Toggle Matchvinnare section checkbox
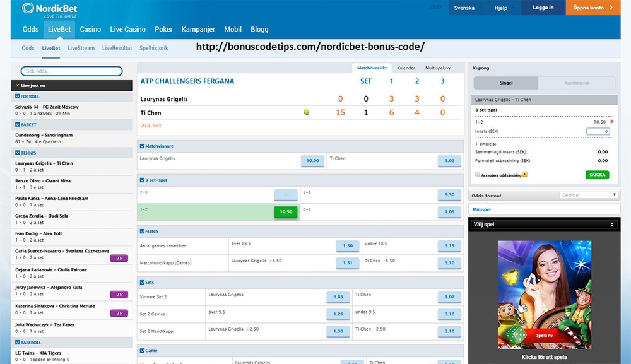The width and height of the screenshot is (631, 364). tap(142, 146)
